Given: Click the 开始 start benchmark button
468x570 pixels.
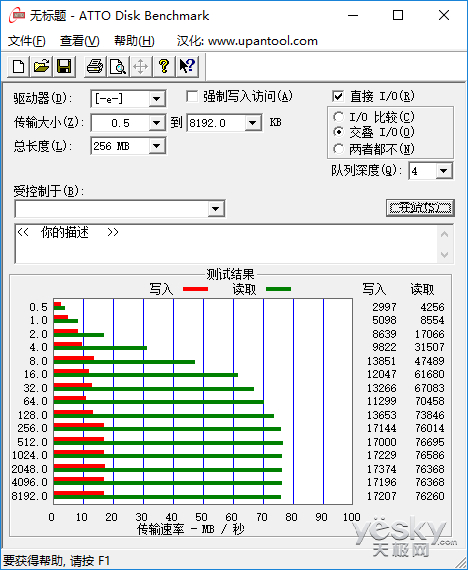Looking at the screenshot, I should (x=420, y=208).
